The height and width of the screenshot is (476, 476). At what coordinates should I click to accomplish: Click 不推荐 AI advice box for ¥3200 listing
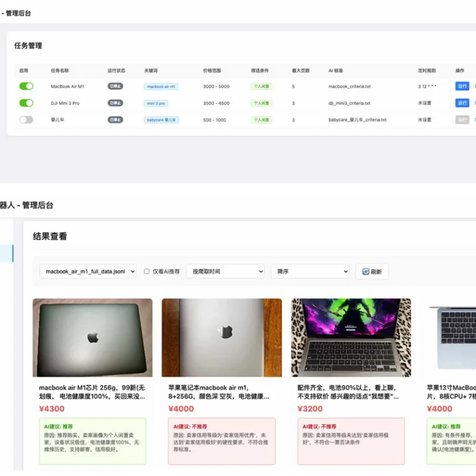351,441
